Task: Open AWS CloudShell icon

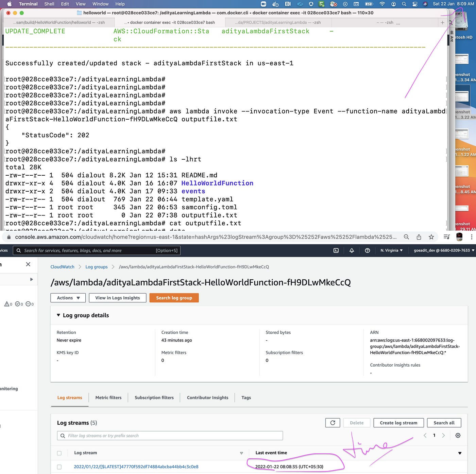Action: pyautogui.click(x=336, y=250)
